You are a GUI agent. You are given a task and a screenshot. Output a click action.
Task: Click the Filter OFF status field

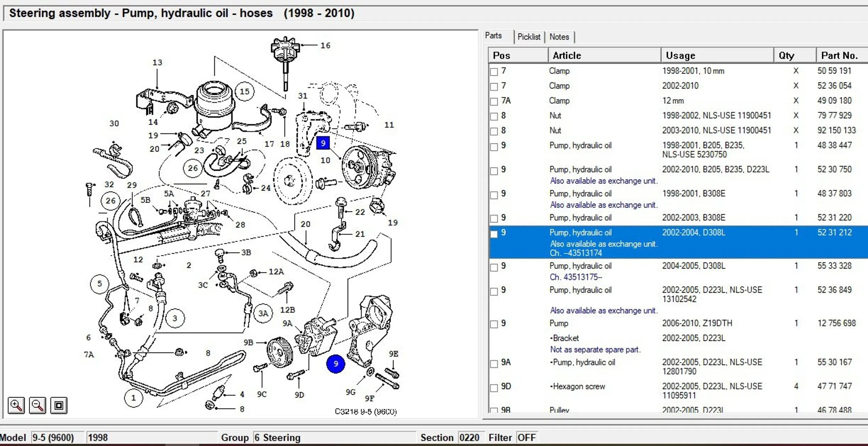click(x=526, y=438)
